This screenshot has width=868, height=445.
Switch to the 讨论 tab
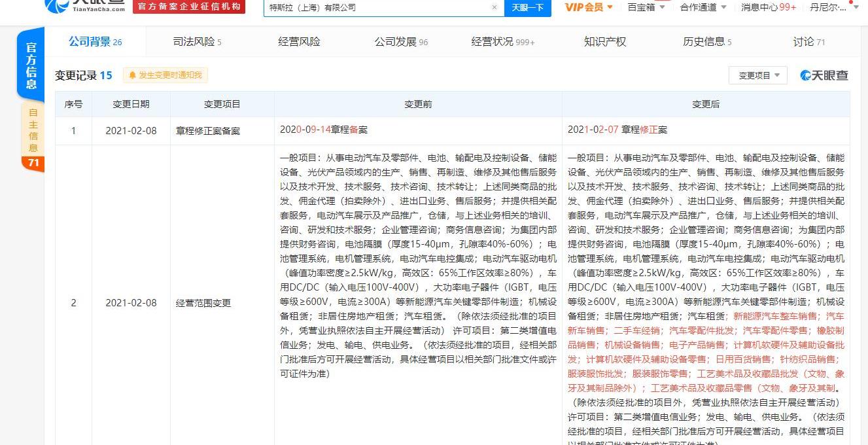coord(809,42)
